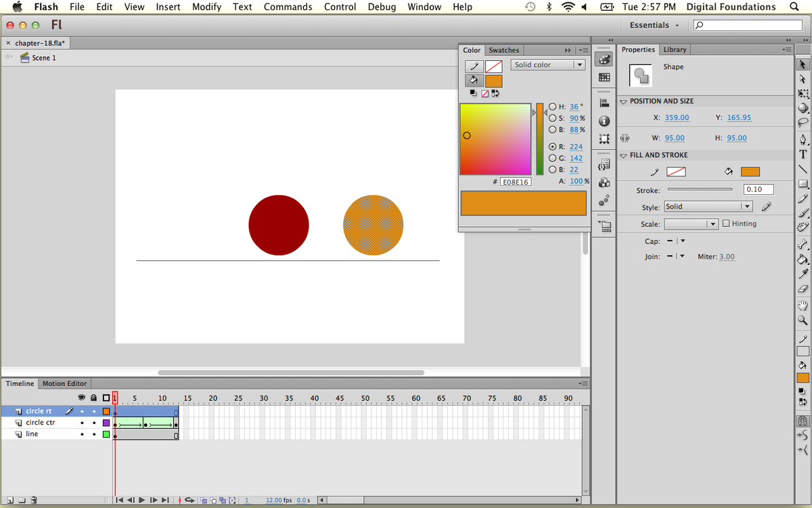Screen dimensions: 812x508
Task: Select the Text tool in the toolbox
Action: (803, 154)
